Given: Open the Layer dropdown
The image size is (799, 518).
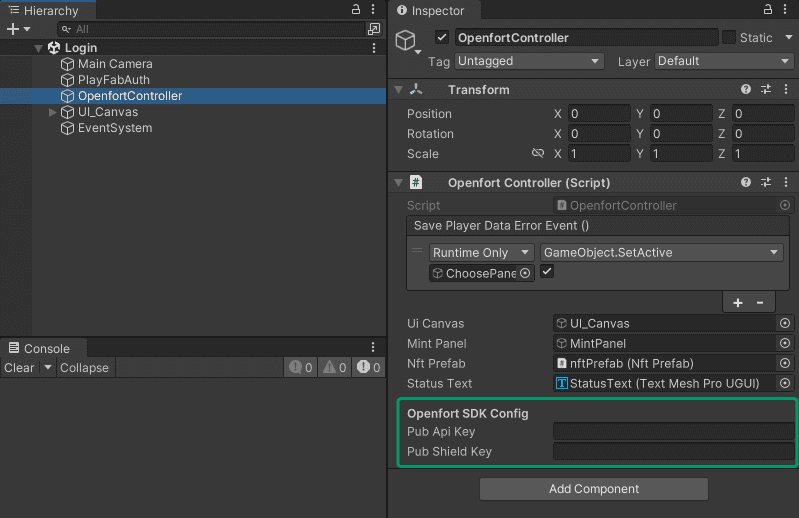Looking at the screenshot, I should tap(724, 61).
